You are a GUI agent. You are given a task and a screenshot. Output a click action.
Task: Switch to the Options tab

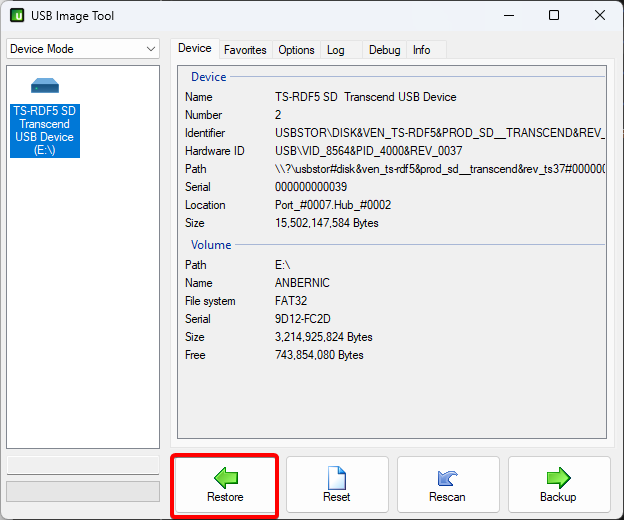pos(296,50)
